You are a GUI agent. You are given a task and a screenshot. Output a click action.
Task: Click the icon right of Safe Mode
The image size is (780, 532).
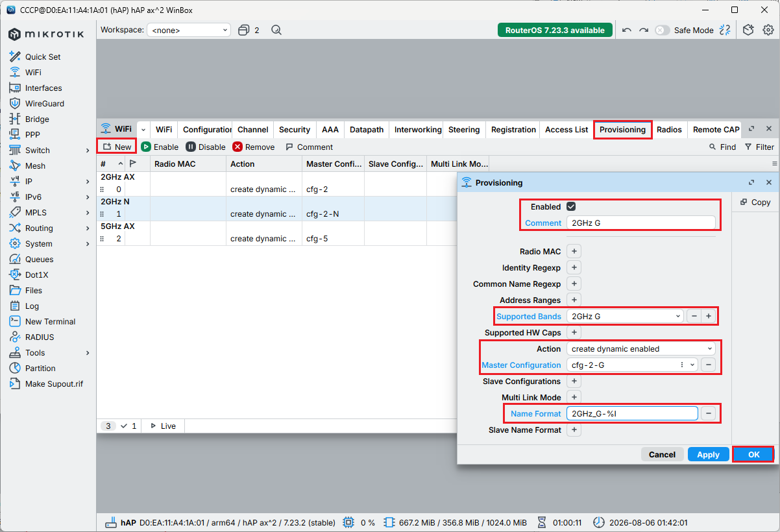[725, 30]
